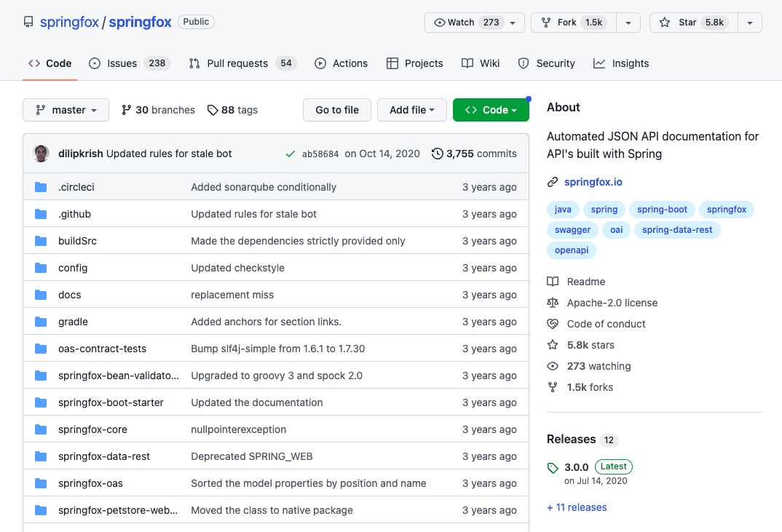Select the spring-boot topic tag
Image resolution: width=782 pixels, height=532 pixels.
click(x=662, y=210)
